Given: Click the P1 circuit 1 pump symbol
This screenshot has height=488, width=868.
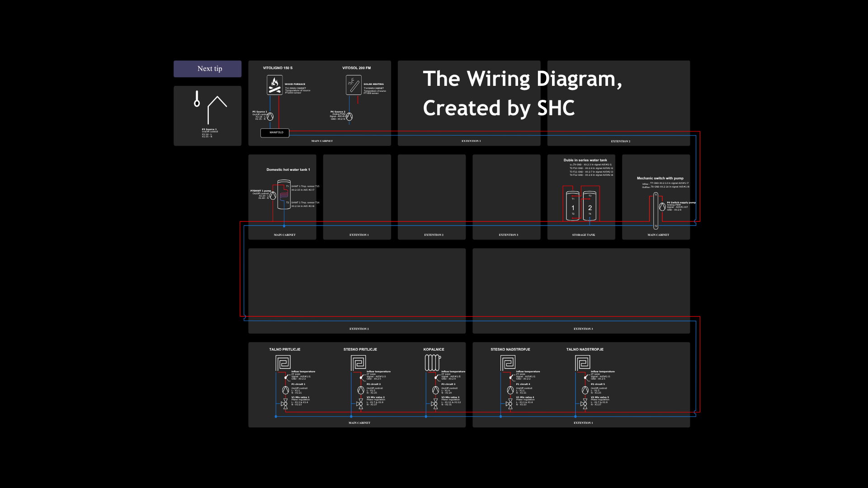Looking at the screenshot, I should pos(286,390).
